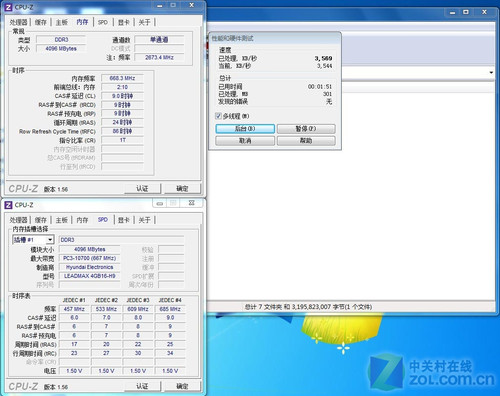500x396 pixels.
Task: Click the JEDEC #2 533 MHz frequency cell
Action: coord(106,309)
